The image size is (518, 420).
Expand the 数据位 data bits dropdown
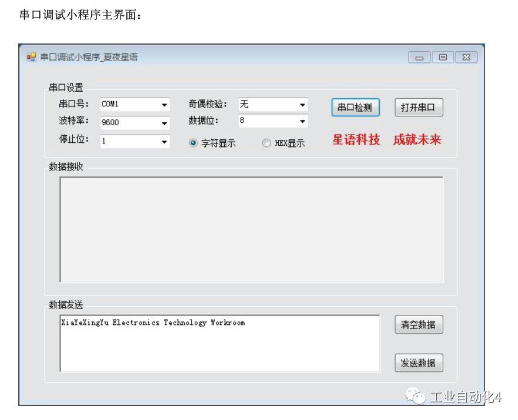(x=302, y=121)
